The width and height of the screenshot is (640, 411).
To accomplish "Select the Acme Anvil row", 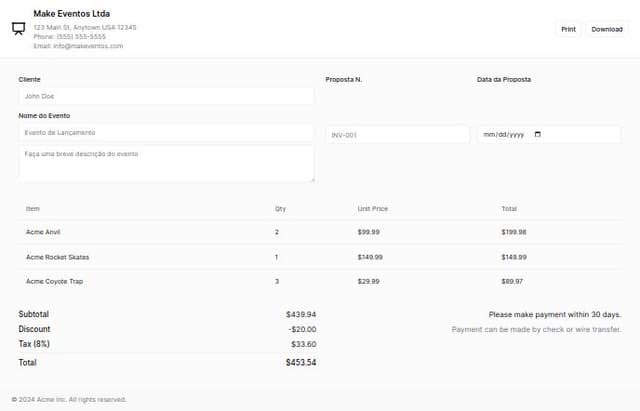I will point(320,232).
